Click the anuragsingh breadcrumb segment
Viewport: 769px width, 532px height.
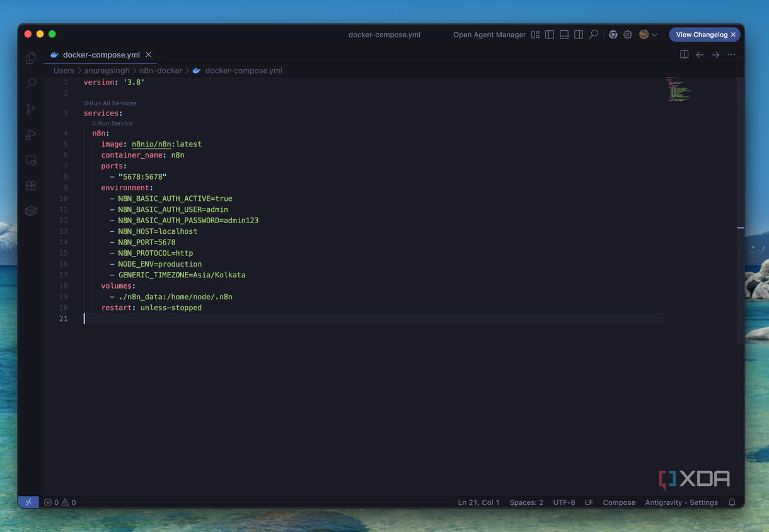coord(107,71)
